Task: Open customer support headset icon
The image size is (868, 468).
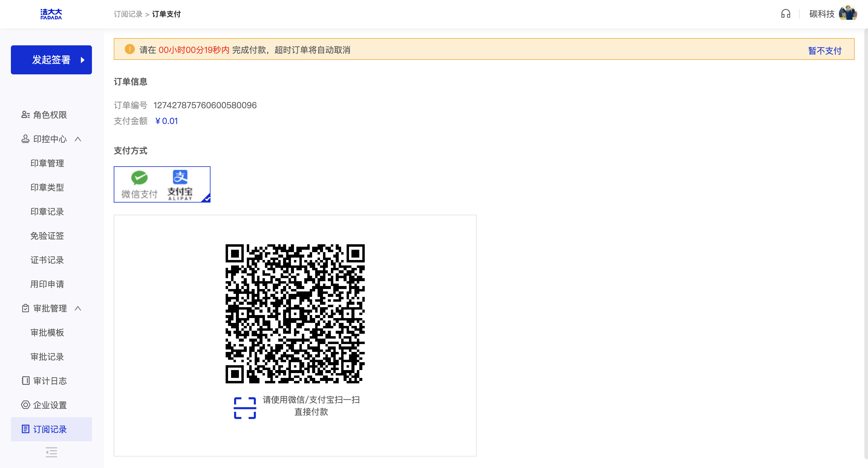Action: 785,14
